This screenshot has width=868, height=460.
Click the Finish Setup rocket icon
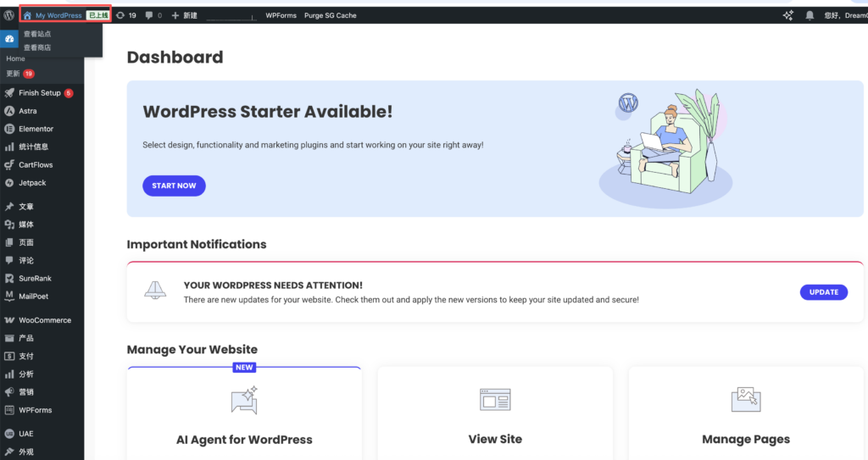point(9,93)
